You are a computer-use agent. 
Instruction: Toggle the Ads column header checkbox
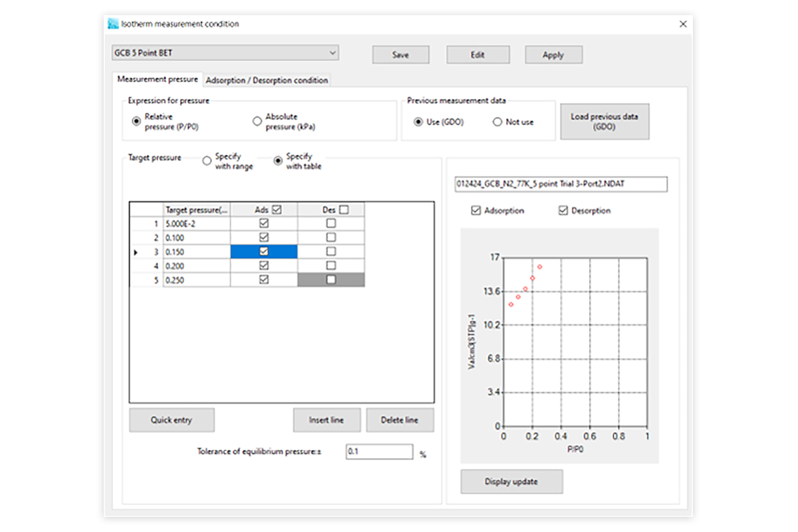tap(277, 209)
